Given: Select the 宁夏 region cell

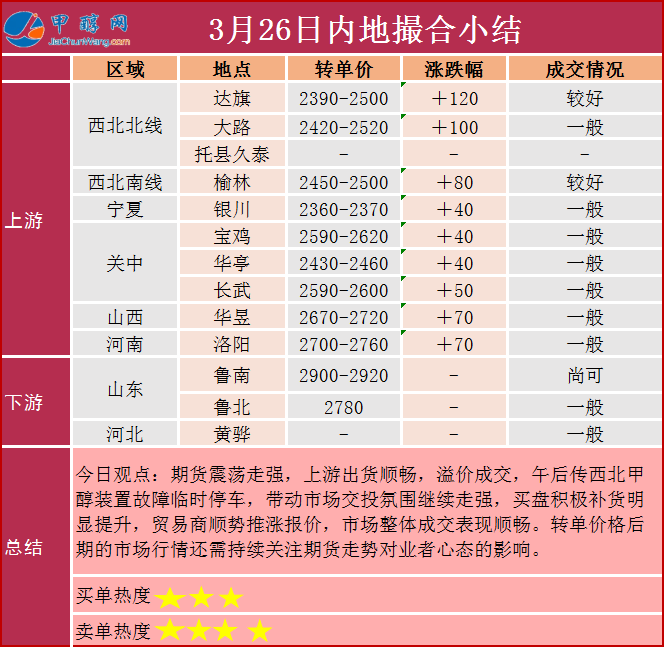Looking at the screenshot, I should pos(125,209).
